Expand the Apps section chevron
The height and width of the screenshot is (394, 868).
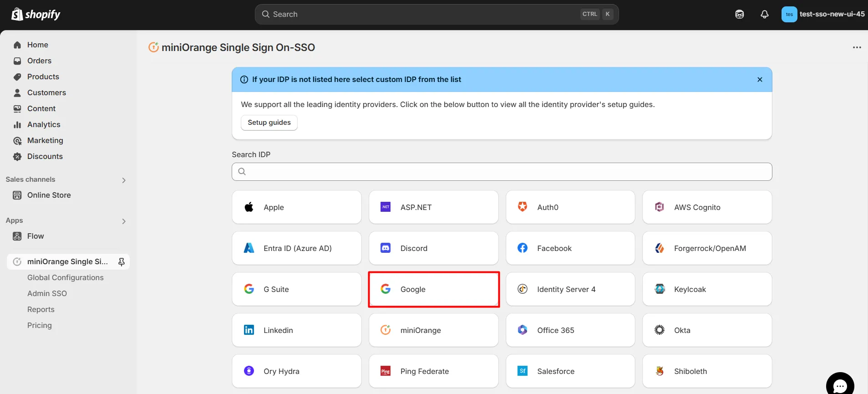click(124, 221)
